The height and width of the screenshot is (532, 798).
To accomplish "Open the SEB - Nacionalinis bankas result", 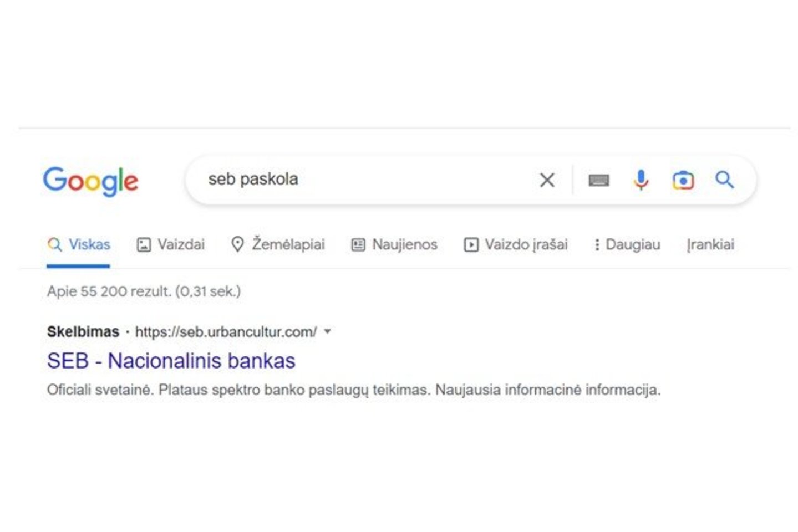I will (x=172, y=361).
